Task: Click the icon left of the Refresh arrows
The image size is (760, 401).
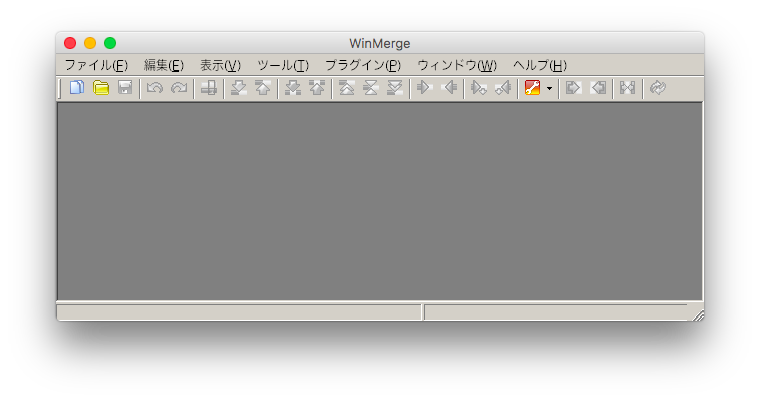Action: click(628, 88)
